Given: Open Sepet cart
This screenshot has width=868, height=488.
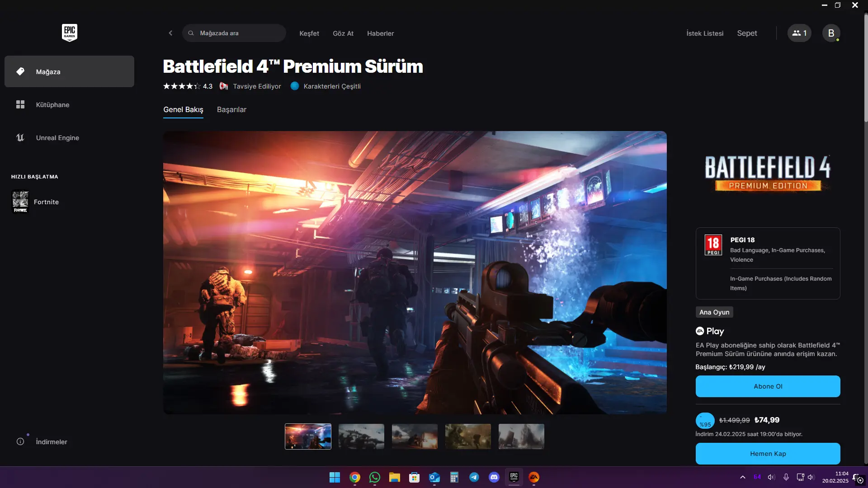Looking at the screenshot, I should (x=747, y=33).
